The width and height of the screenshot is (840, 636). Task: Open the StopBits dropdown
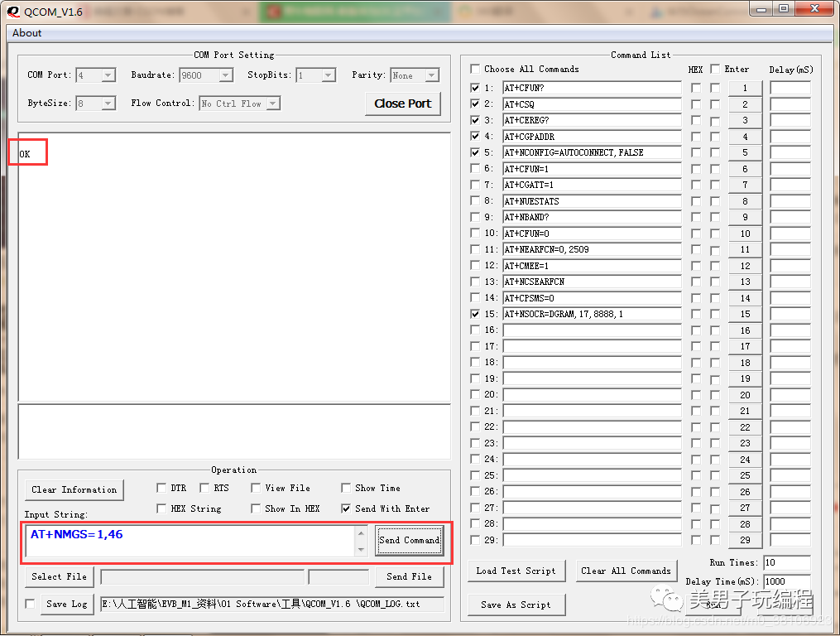click(329, 75)
